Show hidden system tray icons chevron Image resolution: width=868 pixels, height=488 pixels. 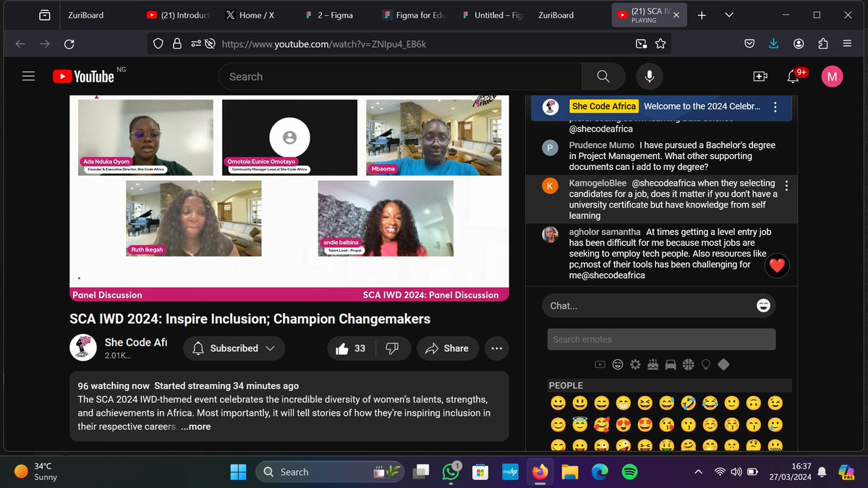[698, 472]
